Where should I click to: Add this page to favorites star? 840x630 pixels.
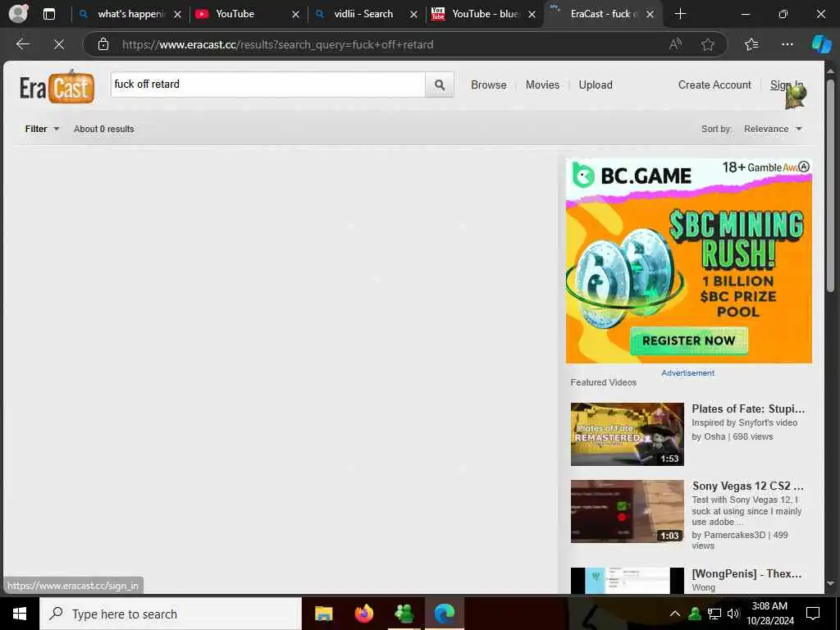coord(708,44)
